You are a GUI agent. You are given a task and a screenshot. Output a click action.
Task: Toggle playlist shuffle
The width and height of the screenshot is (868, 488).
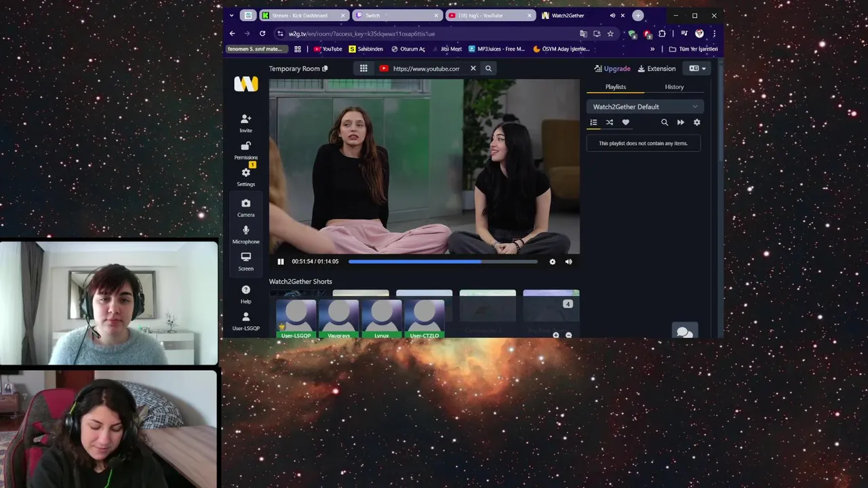(609, 123)
